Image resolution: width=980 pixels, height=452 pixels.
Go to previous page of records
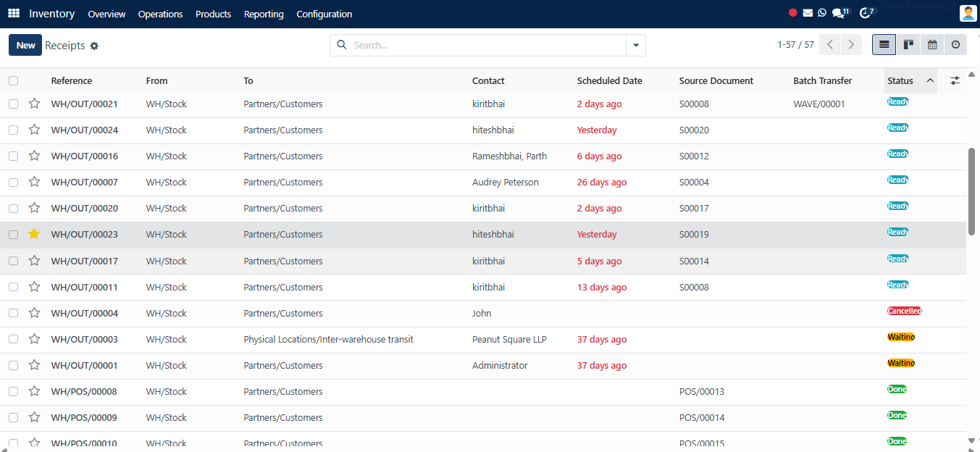click(x=830, y=45)
